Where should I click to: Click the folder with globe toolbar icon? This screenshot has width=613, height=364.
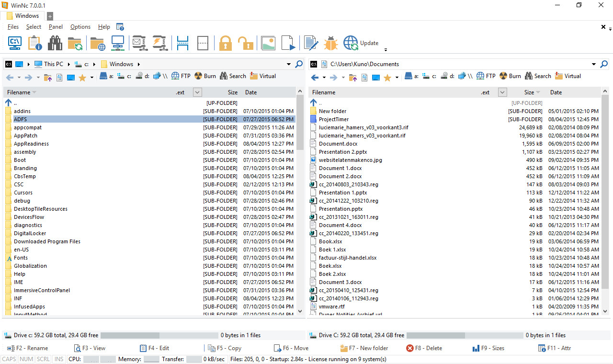(x=98, y=43)
